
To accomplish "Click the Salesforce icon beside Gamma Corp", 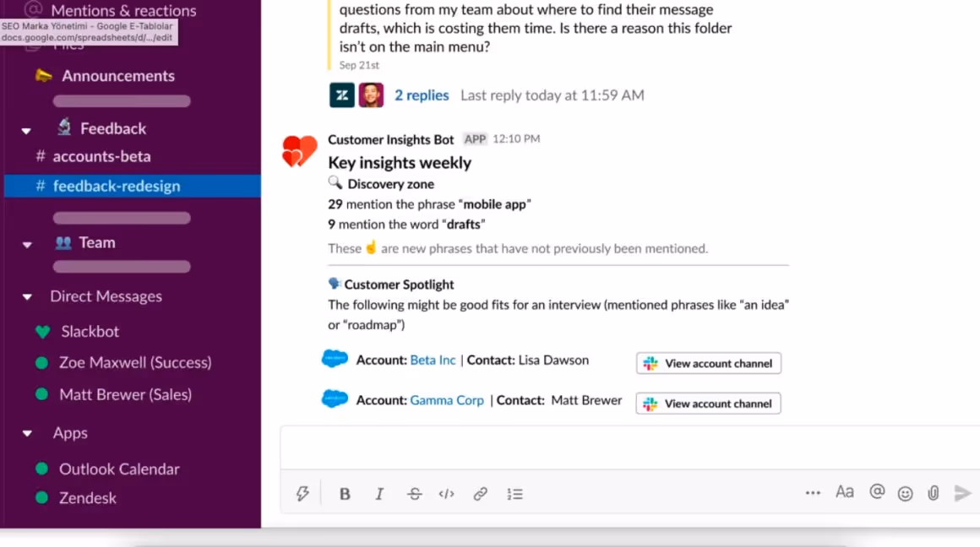I will [335, 399].
